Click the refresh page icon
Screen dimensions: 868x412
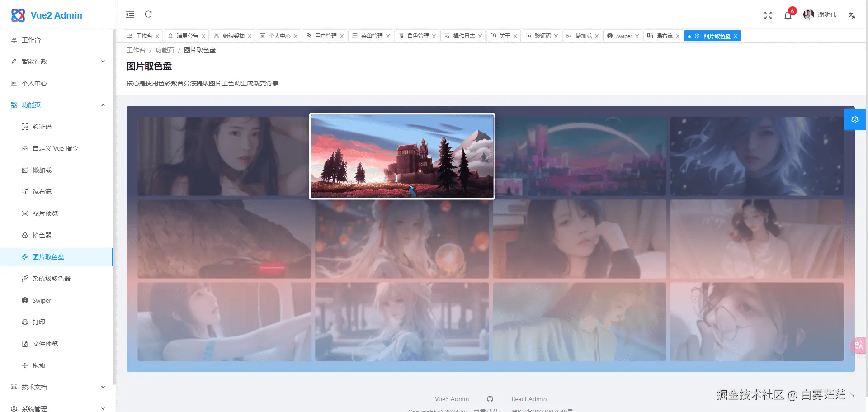pos(148,14)
